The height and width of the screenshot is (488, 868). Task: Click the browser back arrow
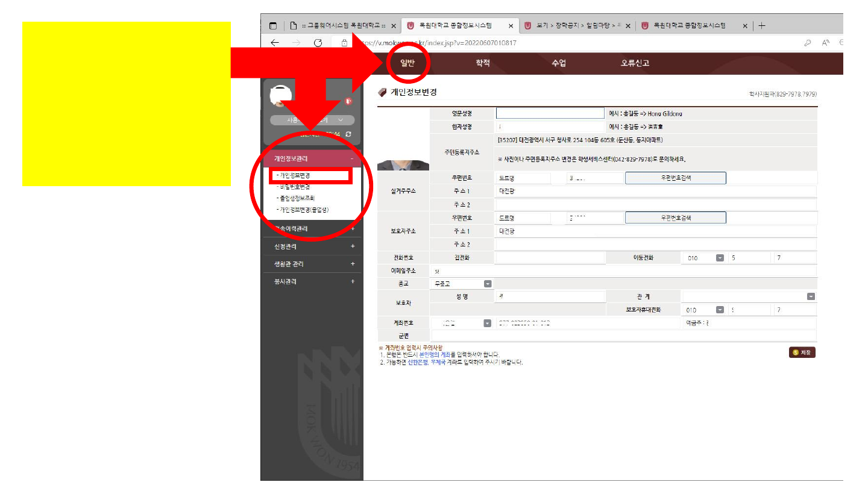click(275, 43)
